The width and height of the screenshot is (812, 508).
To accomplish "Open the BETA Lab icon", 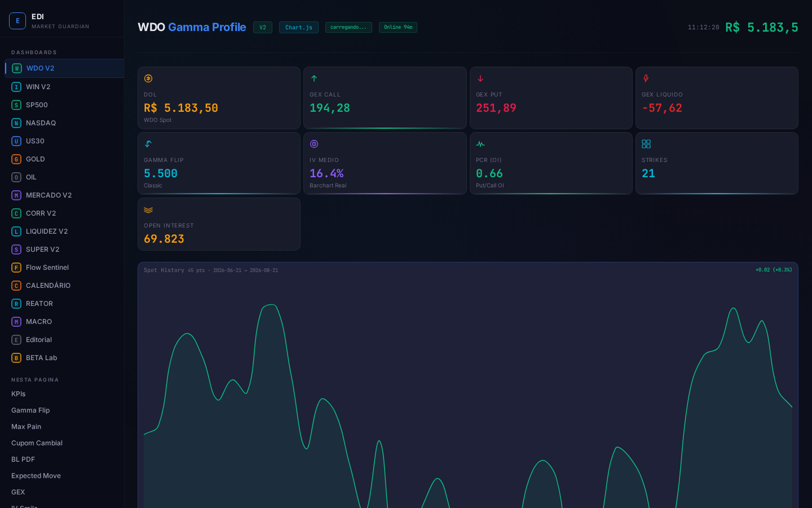I will (x=16, y=358).
